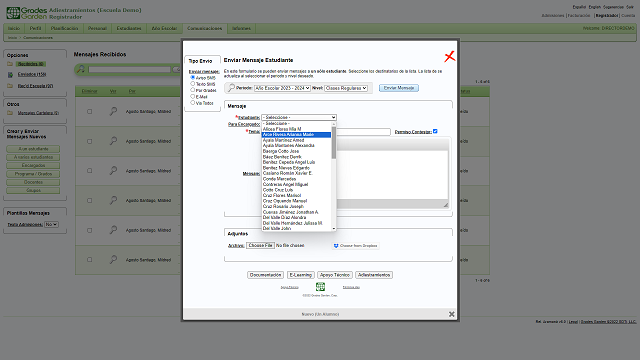Viewport: 640px width, 360px height.
Task: Click the Mensajes Recibidos search input
Action: coord(129,69)
